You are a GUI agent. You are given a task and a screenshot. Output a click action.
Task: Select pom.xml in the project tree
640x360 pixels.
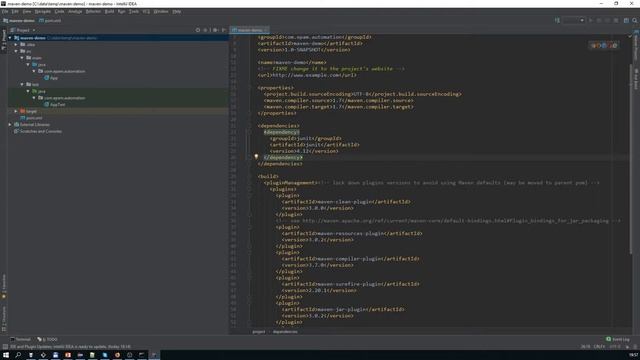coord(31,118)
